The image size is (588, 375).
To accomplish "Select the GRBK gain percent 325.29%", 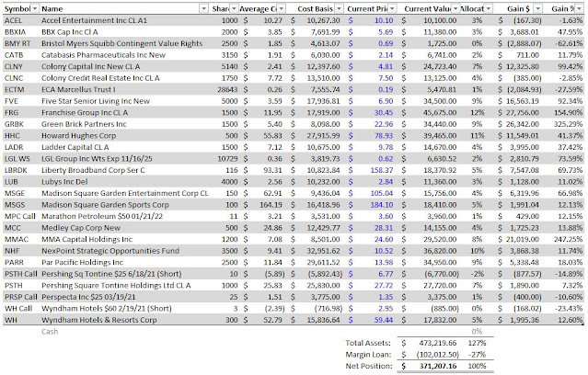I will (568, 124).
